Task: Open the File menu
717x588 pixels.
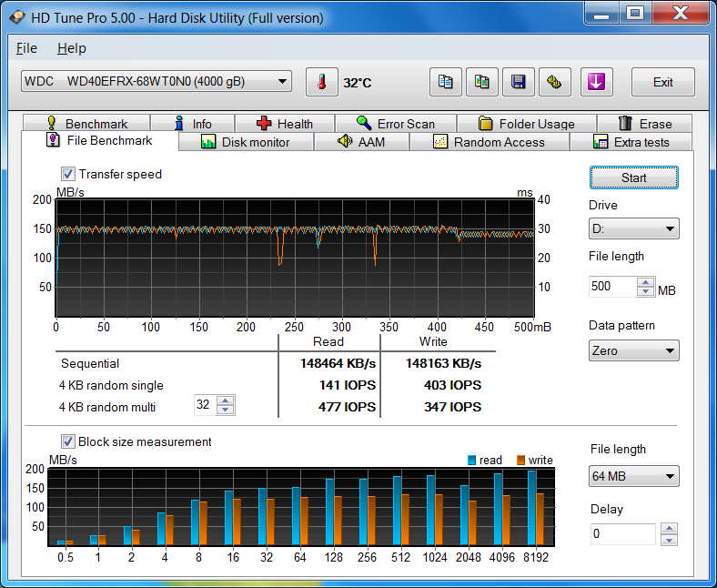Action: tap(27, 48)
